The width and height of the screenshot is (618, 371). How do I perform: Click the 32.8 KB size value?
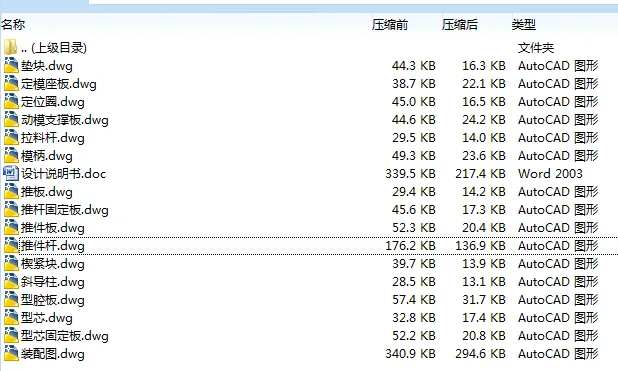coord(414,318)
